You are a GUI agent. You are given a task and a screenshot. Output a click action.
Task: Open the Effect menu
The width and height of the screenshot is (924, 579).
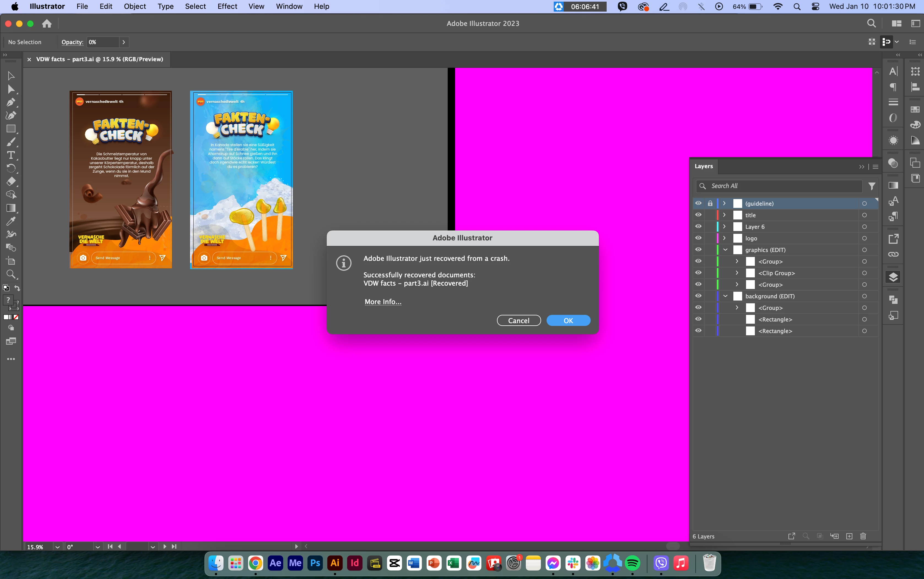227,7
